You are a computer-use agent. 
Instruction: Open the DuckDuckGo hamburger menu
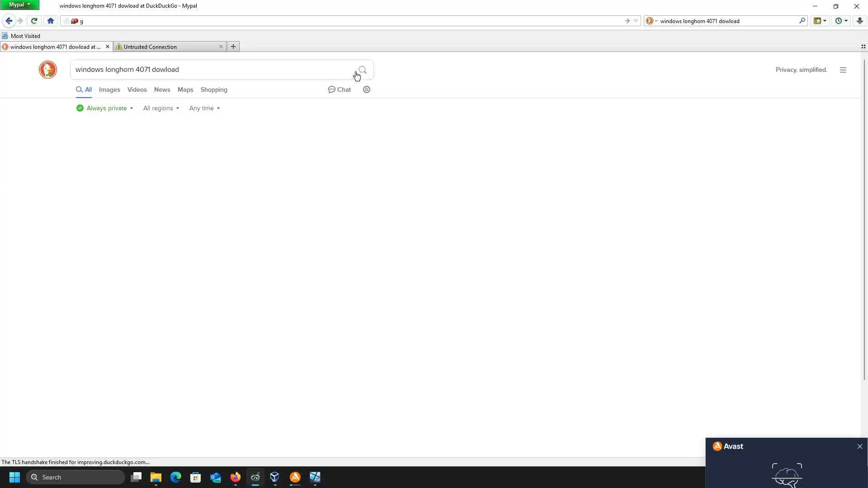843,70
